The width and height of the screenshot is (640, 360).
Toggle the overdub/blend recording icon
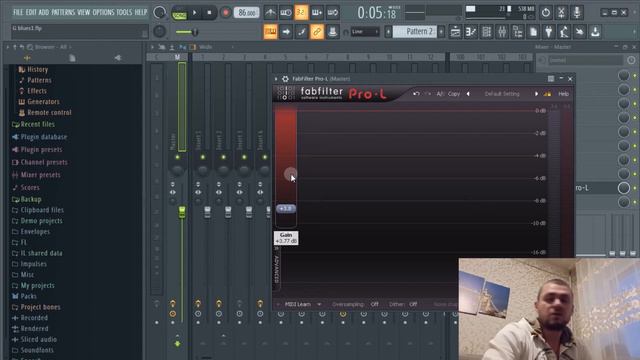(x=317, y=13)
